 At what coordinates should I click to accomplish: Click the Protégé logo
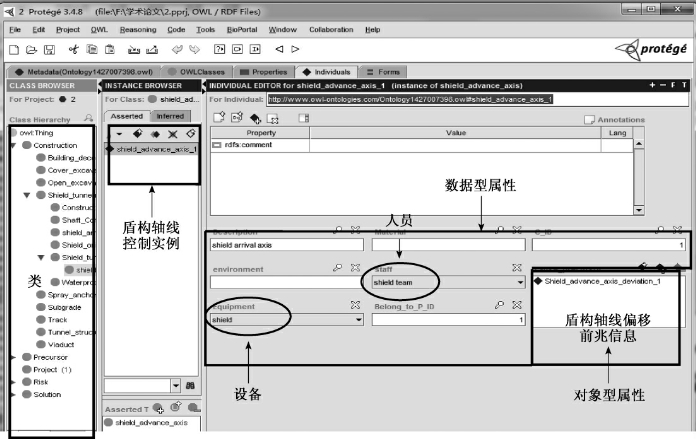point(651,49)
